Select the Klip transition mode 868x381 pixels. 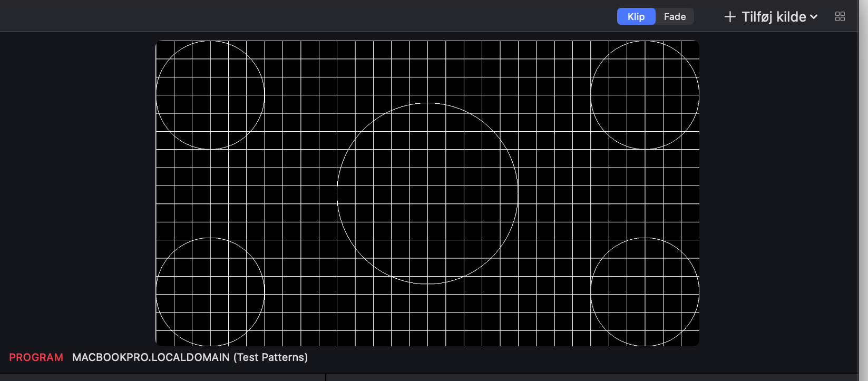(x=636, y=16)
